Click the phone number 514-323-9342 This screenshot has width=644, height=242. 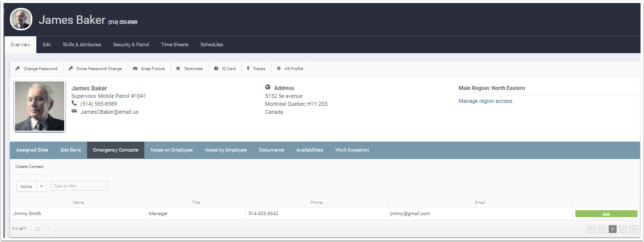[x=263, y=214]
